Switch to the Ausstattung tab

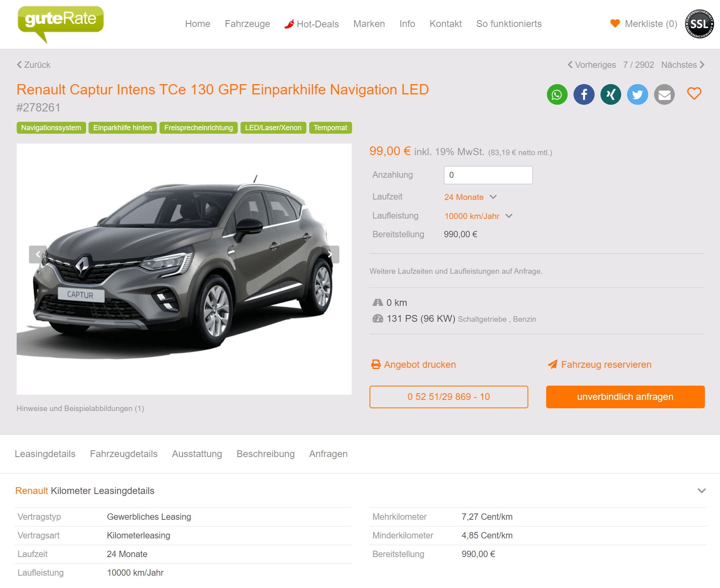pos(197,454)
